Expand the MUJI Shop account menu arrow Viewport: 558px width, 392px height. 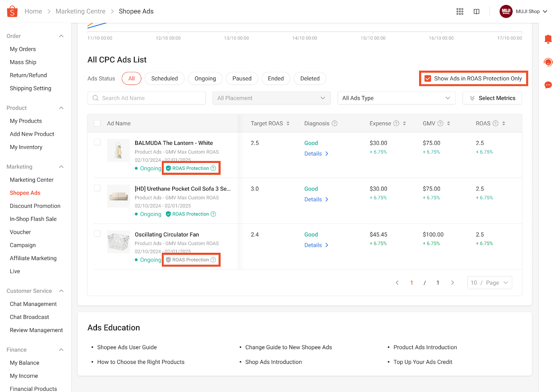[x=545, y=12]
